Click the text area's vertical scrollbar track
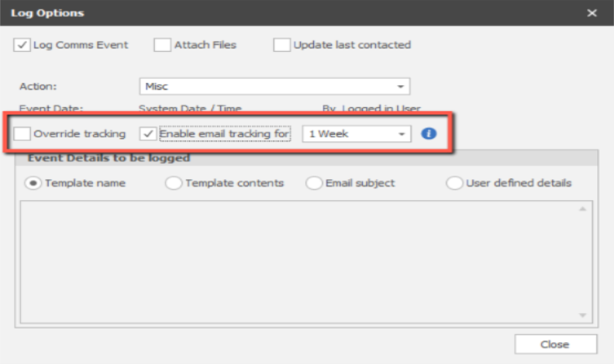 click(586, 261)
